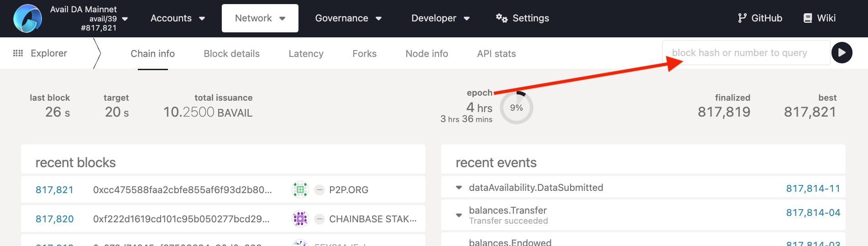Image resolution: width=868 pixels, height=246 pixels.
Task: Open the Accounts dropdown menu
Action: pyautogui.click(x=178, y=18)
